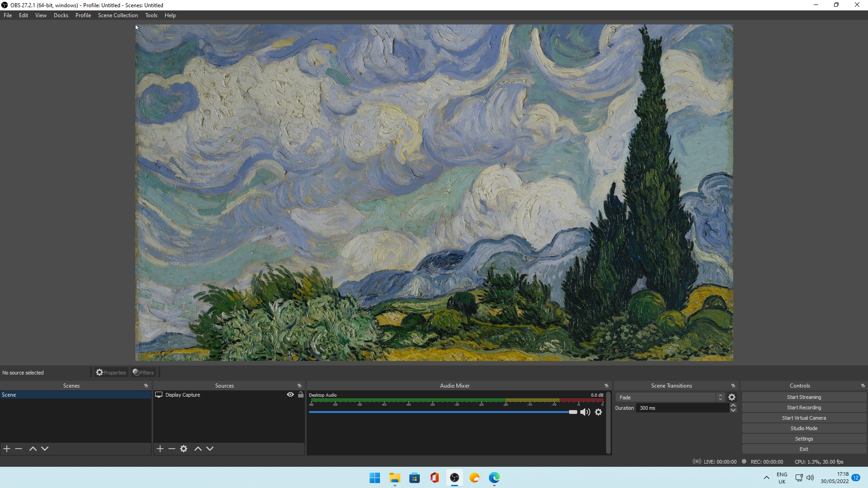Undock the Sources panel

[299, 386]
